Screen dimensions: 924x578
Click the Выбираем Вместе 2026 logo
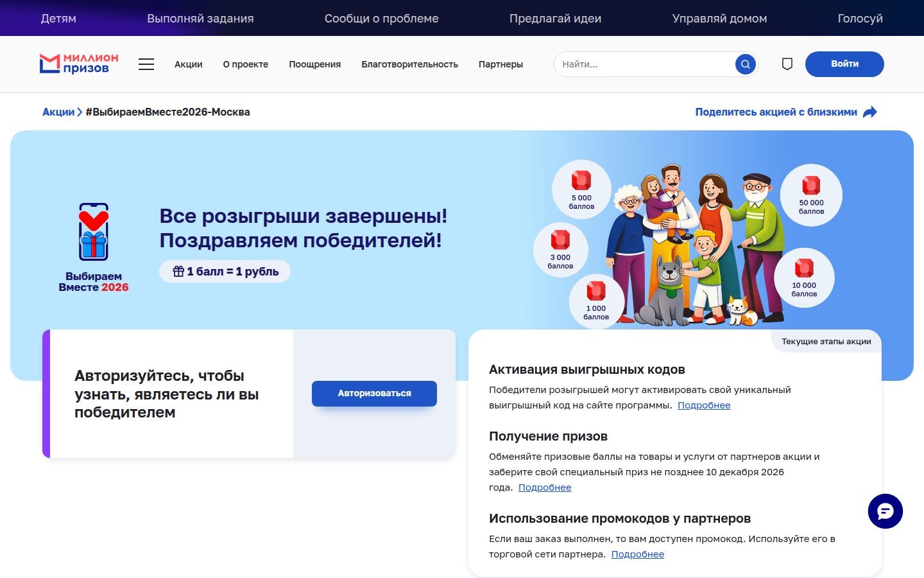pyautogui.click(x=94, y=248)
